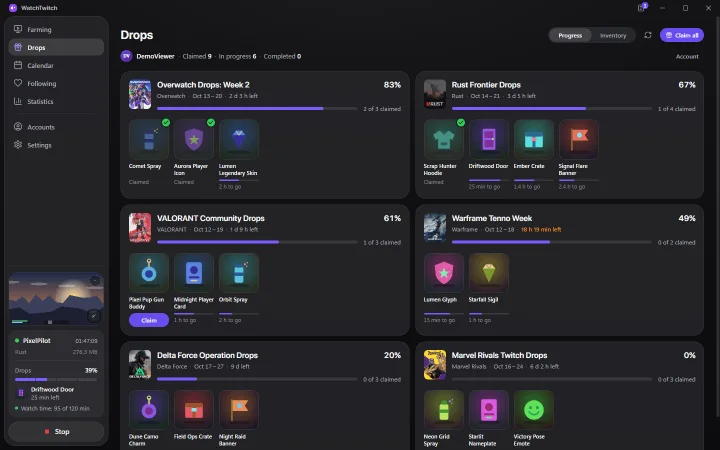Select the Comet Spray drop icon
This screenshot has width=720, height=450.
[x=149, y=140]
